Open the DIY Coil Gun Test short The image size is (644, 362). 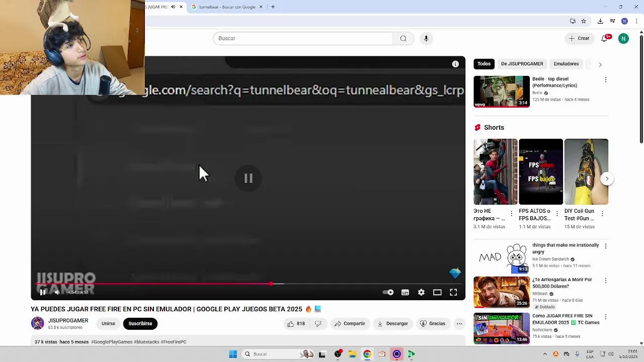coord(586,171)
